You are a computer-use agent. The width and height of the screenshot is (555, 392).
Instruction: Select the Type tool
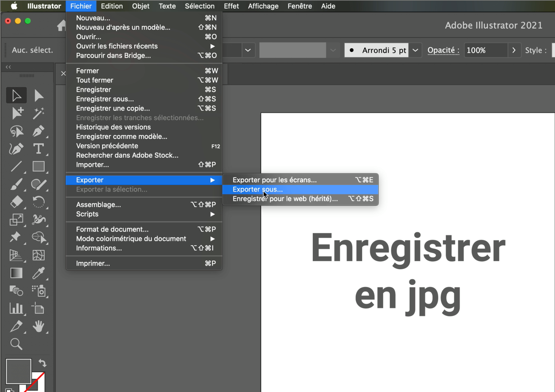tap(38, 149)
